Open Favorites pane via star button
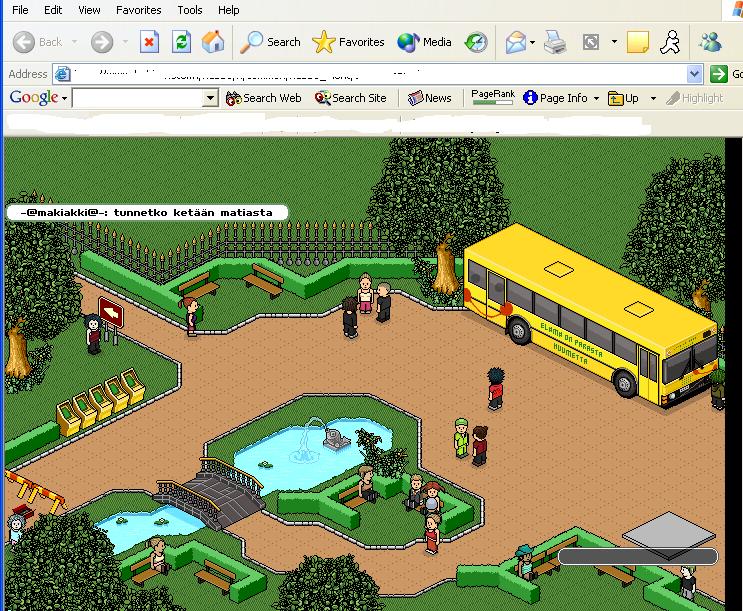Viewport: 743px width, 611px height. tap(348, 42)
